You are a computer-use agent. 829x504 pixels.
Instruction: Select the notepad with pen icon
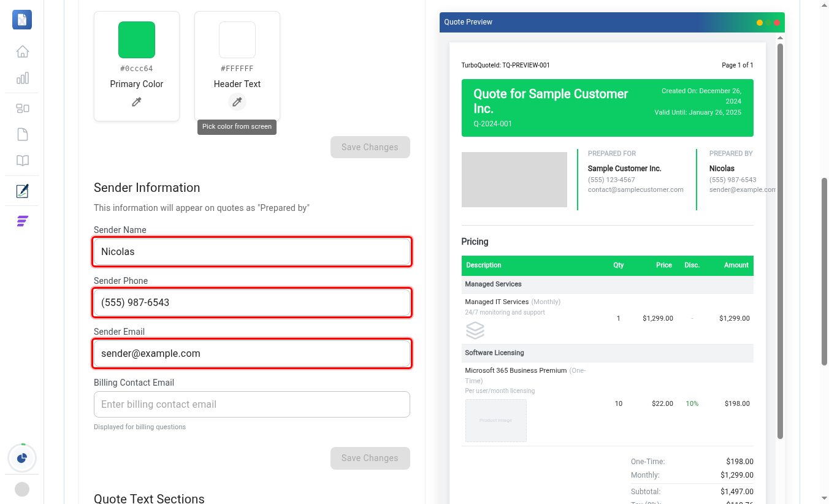(22, 191)
